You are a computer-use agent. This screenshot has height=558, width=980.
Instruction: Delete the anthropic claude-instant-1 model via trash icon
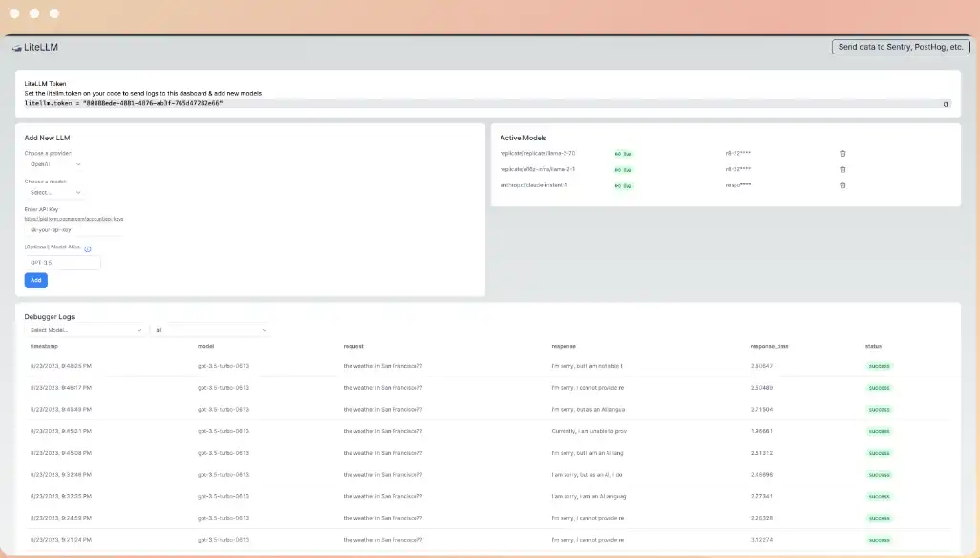pos(842,185)
